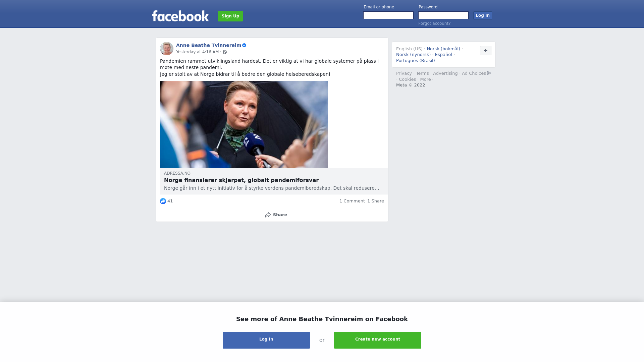Viewport: 644px width, 362px height.
Task: Click the green Create new account button
Action: [x=378, y=340]
